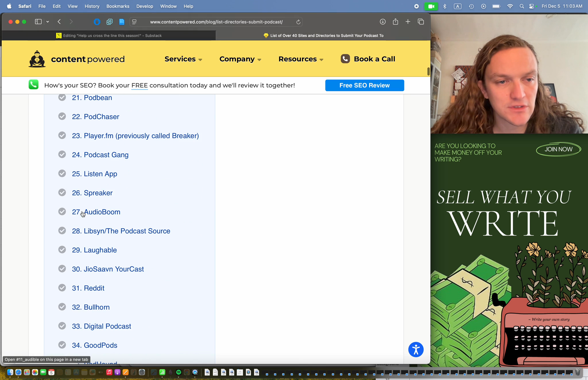Open Bluetooth menu bar status
Image resolution: width=588 pixels, height=380 pixels.
(x=445, y=6)
